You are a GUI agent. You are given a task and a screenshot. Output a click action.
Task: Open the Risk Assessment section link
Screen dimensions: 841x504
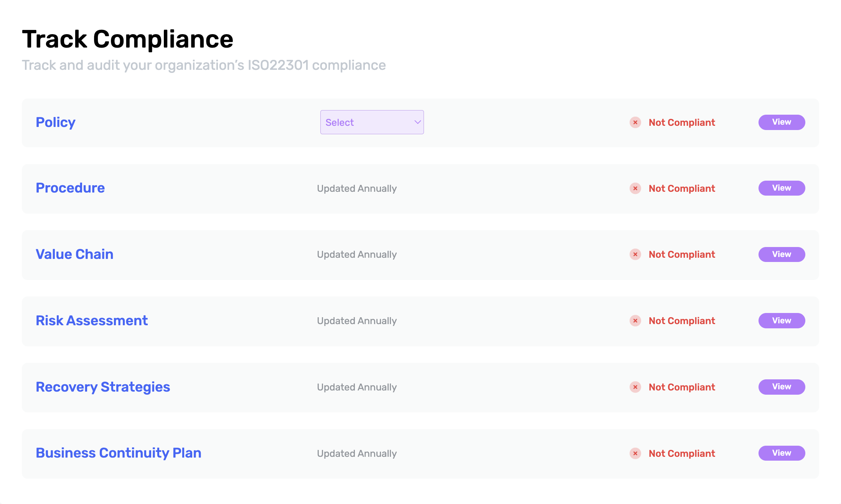92,321
